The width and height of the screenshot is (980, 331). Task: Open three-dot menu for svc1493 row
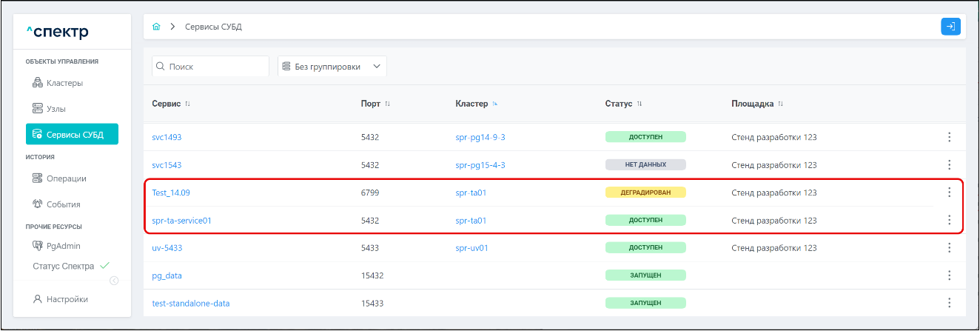coord(949,137)
